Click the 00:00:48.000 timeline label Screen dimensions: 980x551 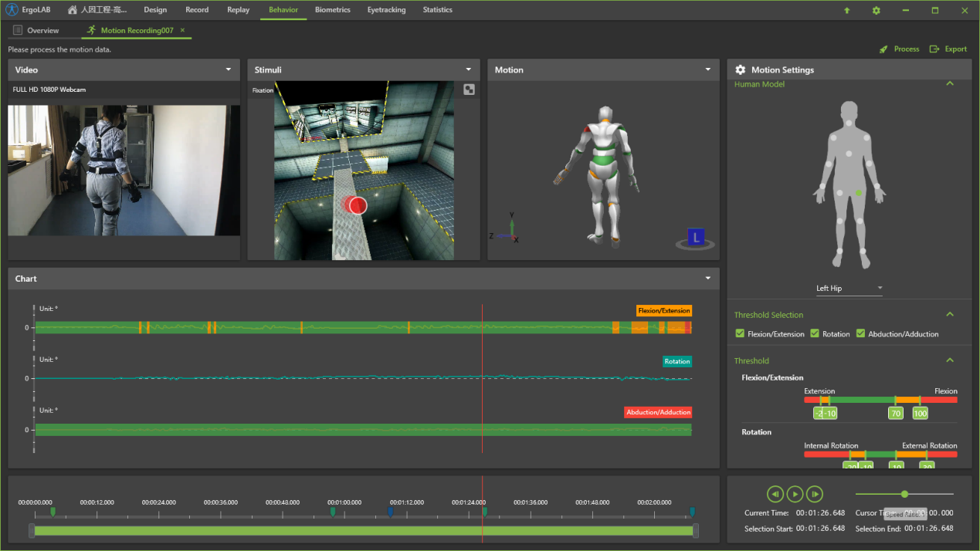pyautogui.click(x=283, y=502)
